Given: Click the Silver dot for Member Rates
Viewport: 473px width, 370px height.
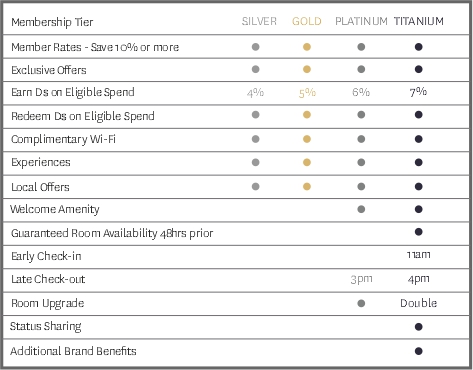Looking at the screenshot, I should tap(256, 47).
